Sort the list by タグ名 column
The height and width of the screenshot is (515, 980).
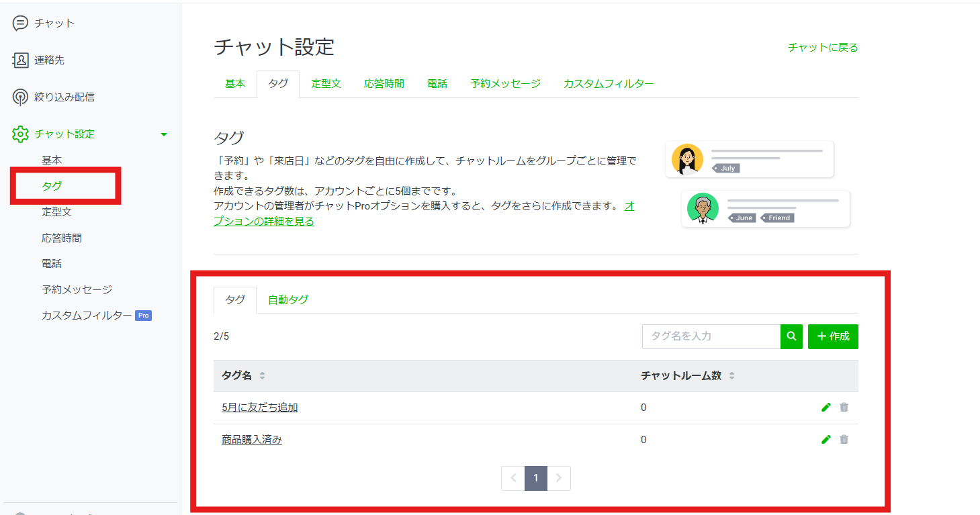click(262, 376)
